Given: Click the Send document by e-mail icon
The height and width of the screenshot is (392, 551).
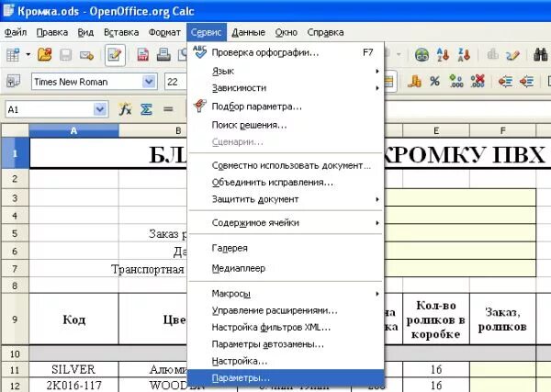Looking at the screenshot, I should [86, 55].
